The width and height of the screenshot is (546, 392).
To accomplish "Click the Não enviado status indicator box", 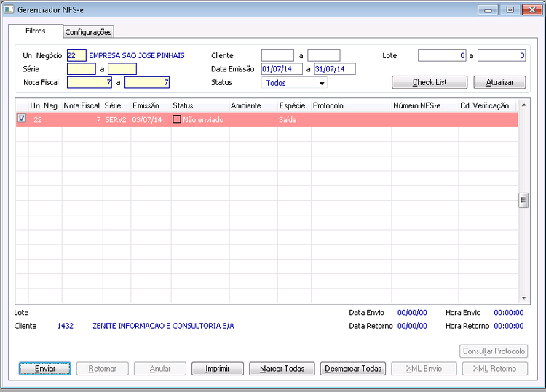I will [x=177, y=119].
